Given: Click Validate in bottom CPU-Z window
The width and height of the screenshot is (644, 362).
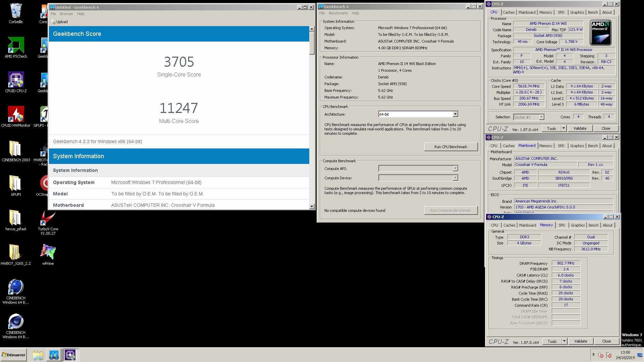Looking at the screenshot, I should pos(581,341).
